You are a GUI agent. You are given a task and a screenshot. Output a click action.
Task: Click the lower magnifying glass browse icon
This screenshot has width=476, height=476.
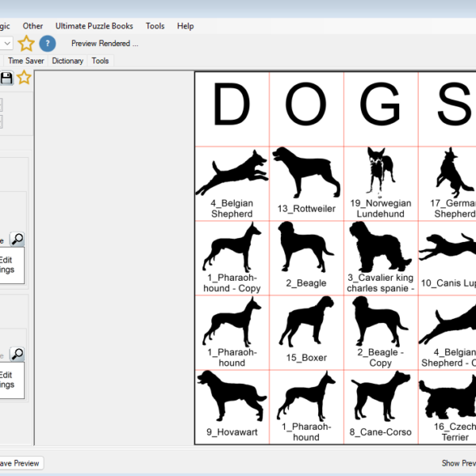pos(17,354)
